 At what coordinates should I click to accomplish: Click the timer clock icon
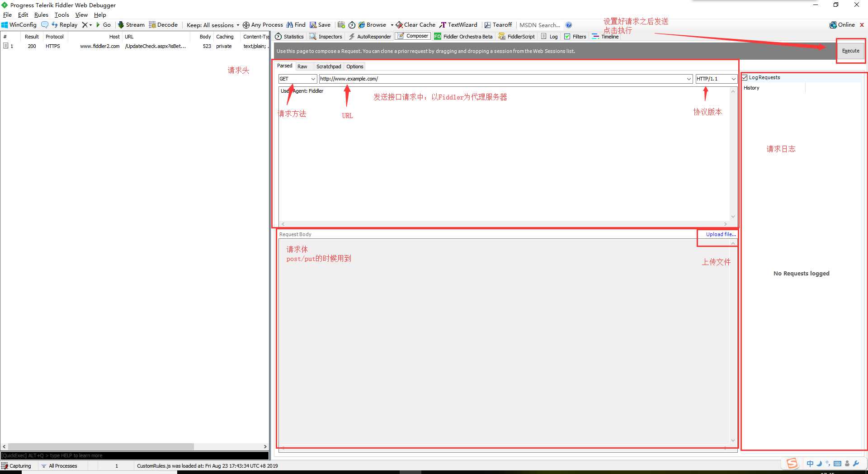pyautogui.click(x=352, y=25)
